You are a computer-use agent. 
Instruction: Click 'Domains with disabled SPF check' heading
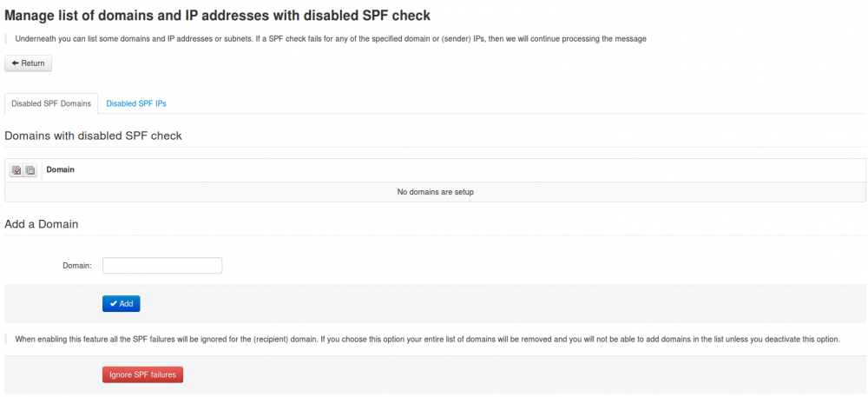point(93,136)
